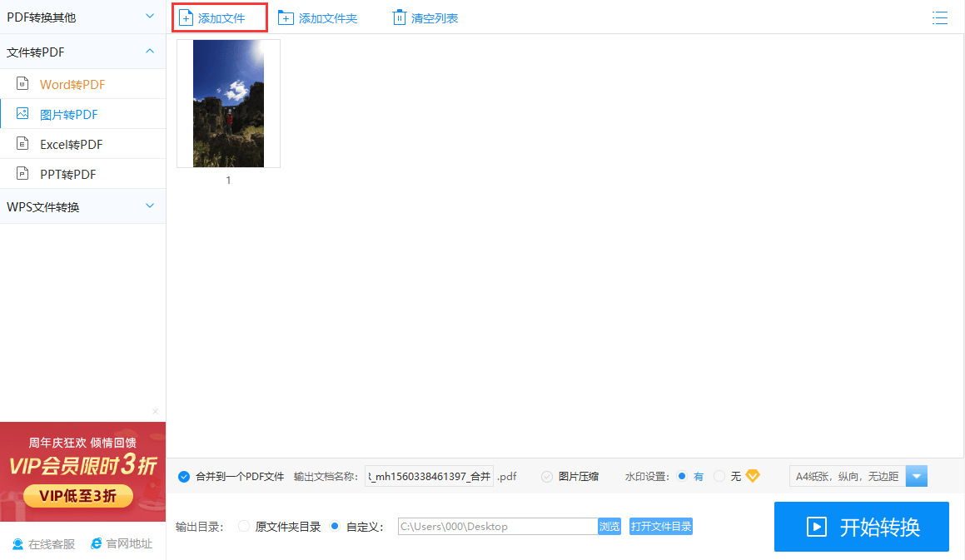Open the A4 paper layout dropdown arrow

point(917,476)
